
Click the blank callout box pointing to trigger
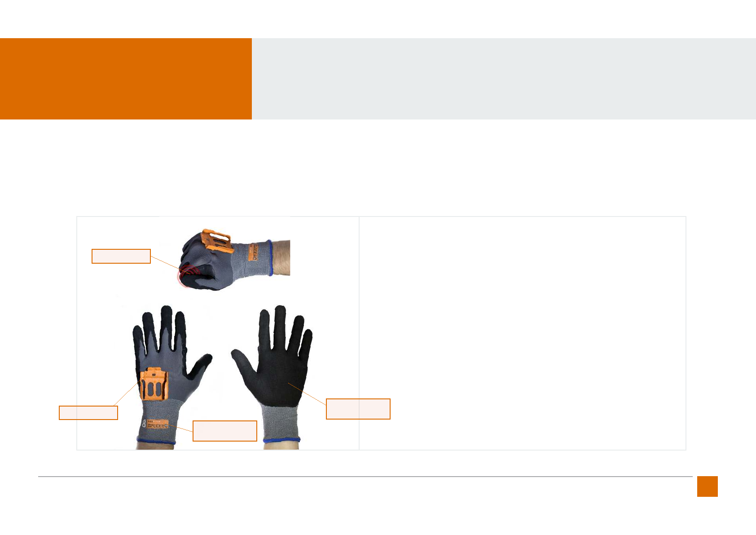121,256
